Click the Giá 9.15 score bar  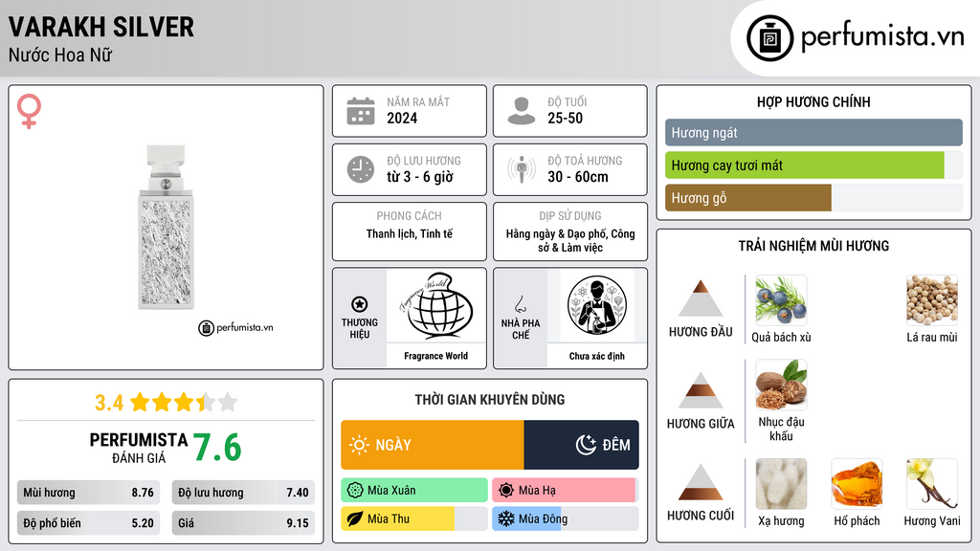point(243,523)
